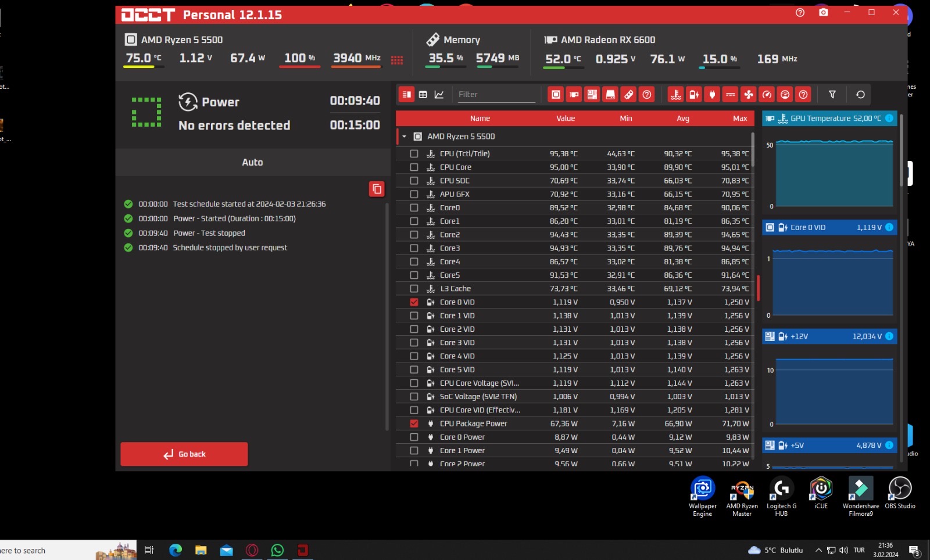The width and height of the screenshot is (930, 560).
Task: Open iCUE desktop shortcut
Action: click(x=821, y=494)
